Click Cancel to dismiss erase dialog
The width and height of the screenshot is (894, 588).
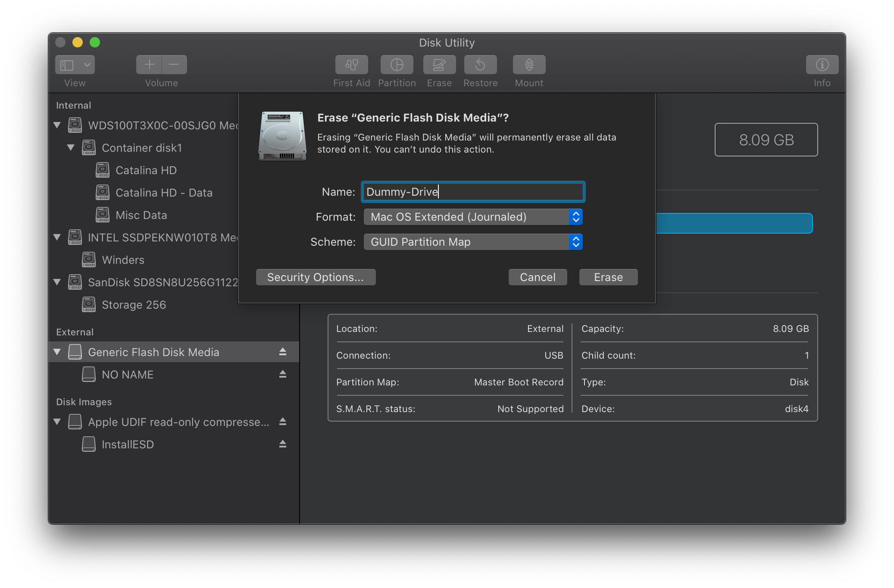coord(537,276)
